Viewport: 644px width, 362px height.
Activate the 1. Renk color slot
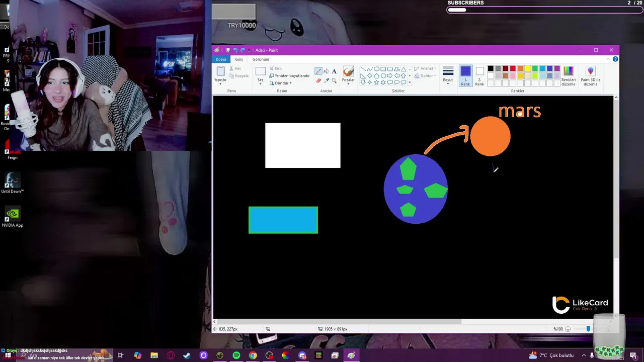point(465,75)
